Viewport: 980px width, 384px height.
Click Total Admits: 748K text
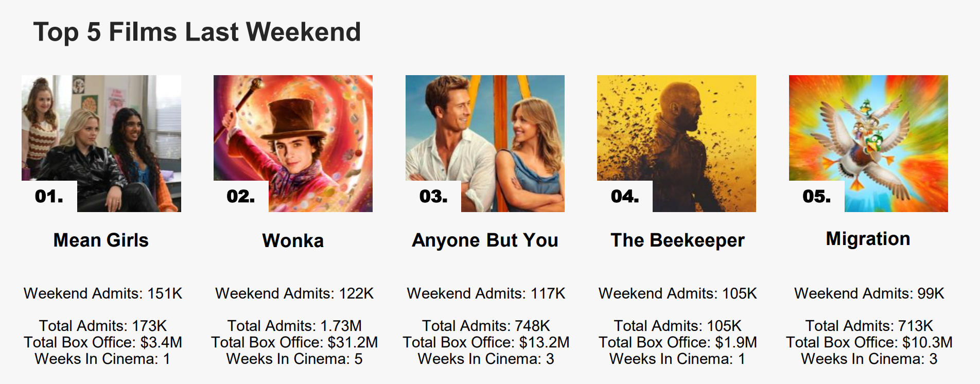click(486, 326)
